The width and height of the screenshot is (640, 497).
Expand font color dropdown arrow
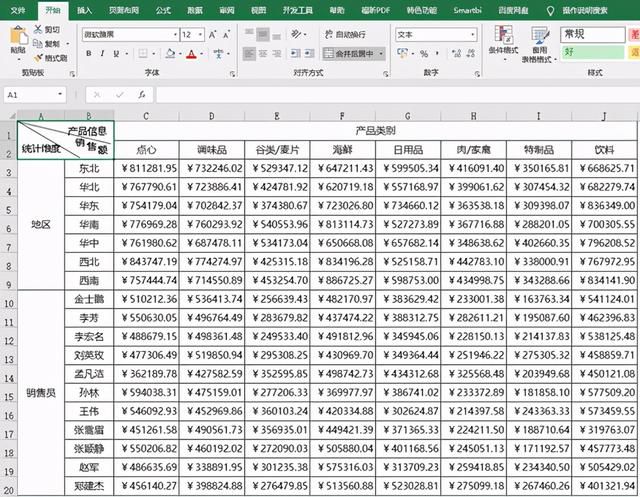(x=202, y=54)
